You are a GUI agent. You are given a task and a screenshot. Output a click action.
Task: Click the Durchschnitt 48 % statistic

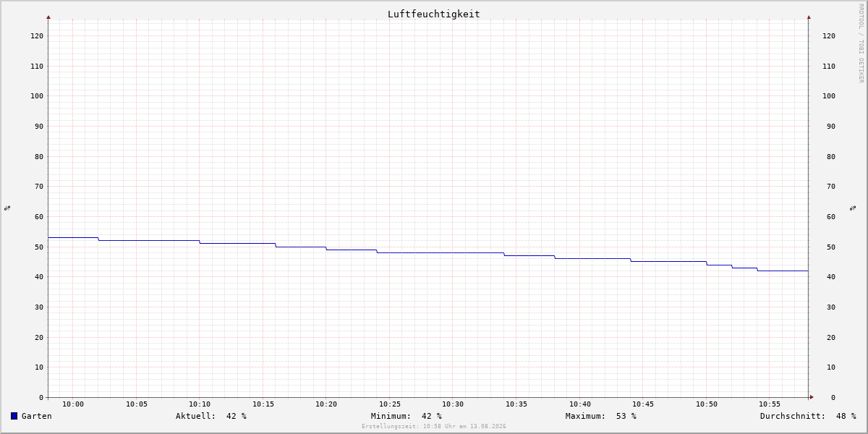click(808, 416)
